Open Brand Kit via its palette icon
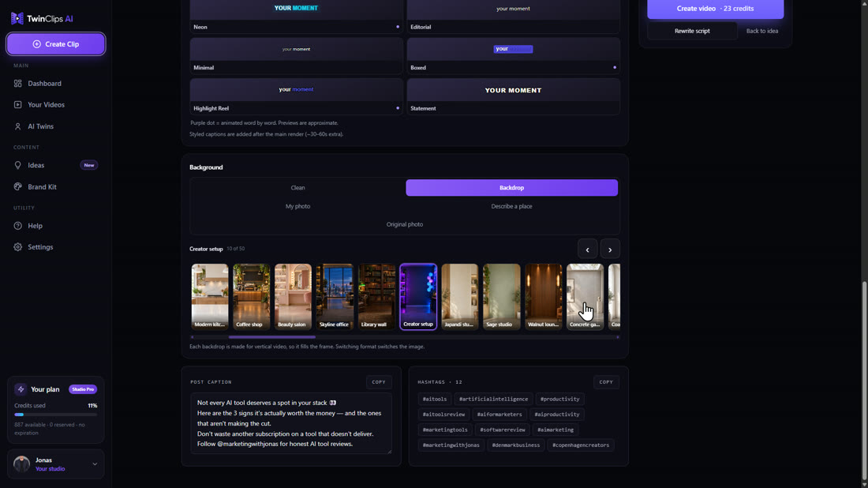This screenshot has width=868, height=488. (x=17, y=186)
